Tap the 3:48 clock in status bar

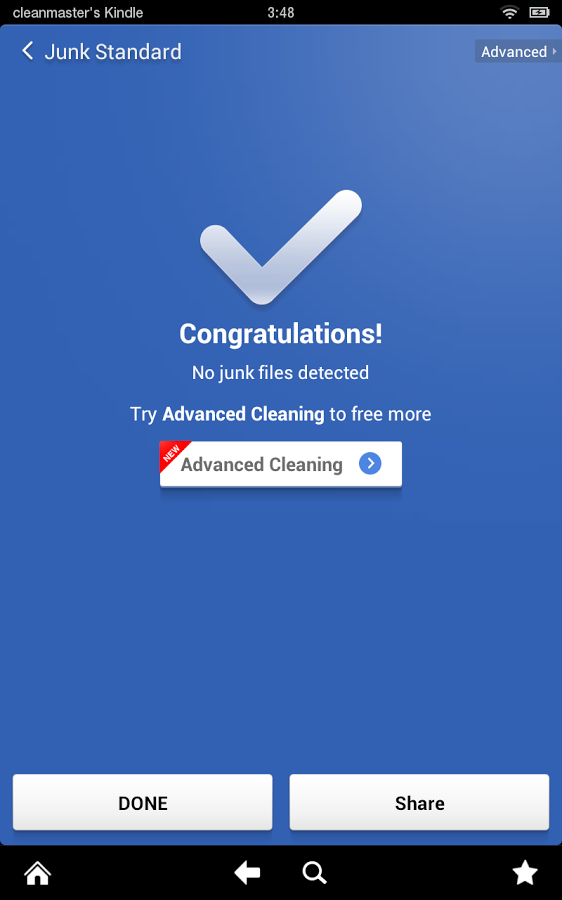[281, 13]
